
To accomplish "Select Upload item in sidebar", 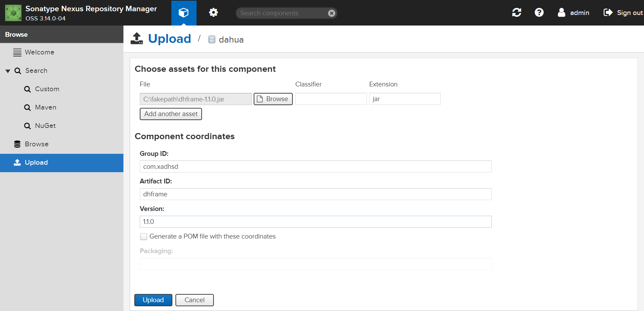I will coord(62,163).
